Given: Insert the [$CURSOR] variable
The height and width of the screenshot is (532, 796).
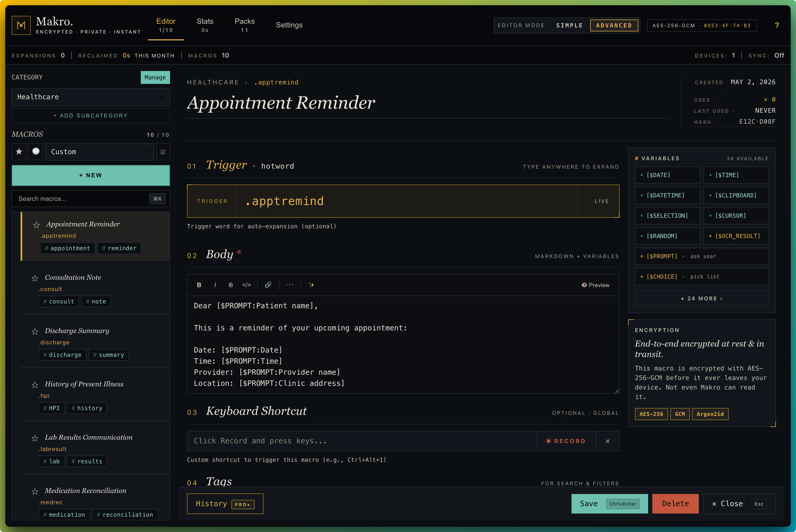Looking at the screenshot, I should point(736,216).
